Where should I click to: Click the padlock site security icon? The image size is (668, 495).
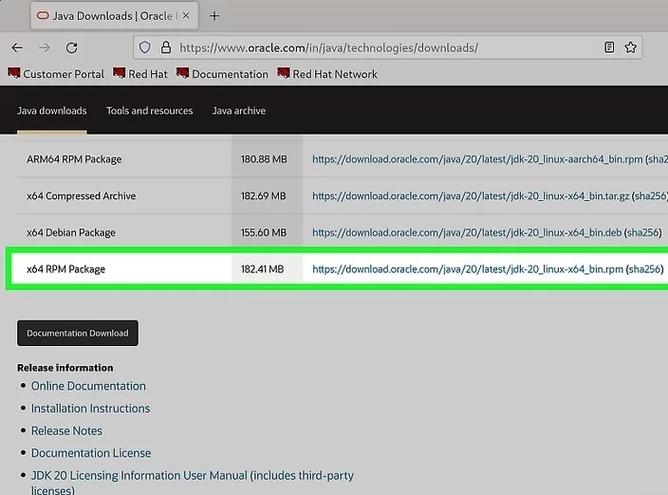pyautogui.click(x=166, y=47)
